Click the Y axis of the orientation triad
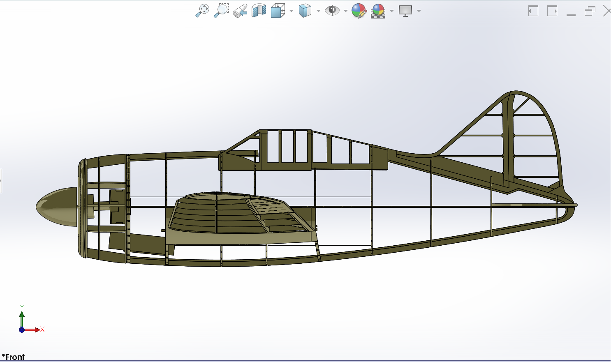Viewport: 611px width, 364px height. (x=22, y=316)
